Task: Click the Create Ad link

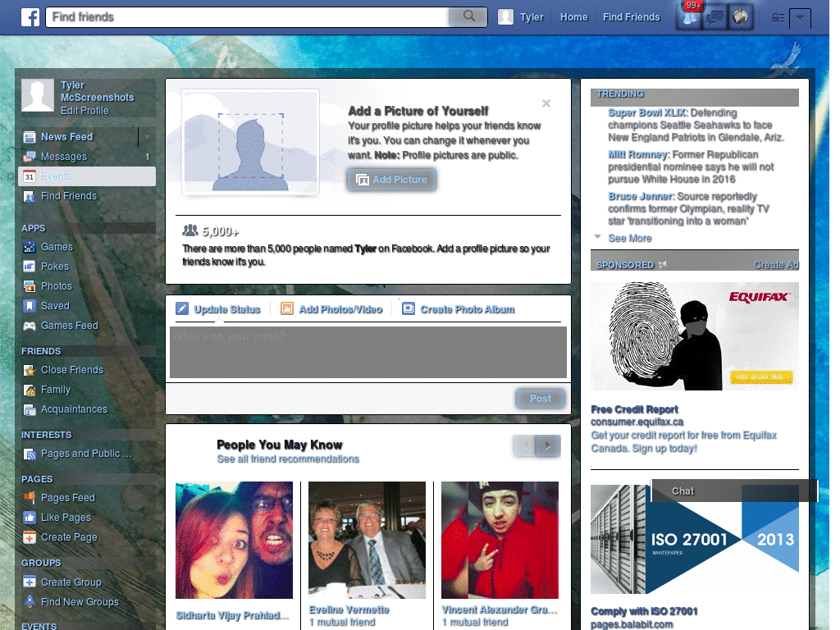Action: pos(776,265)
